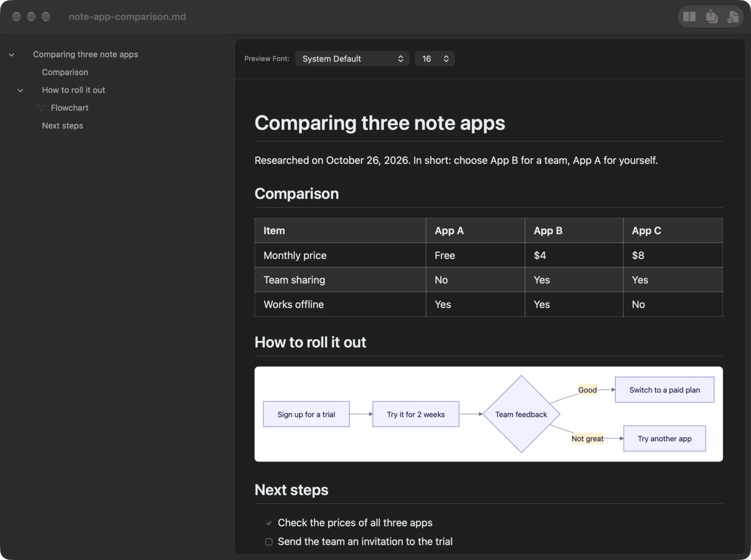Click the flowchart diagram icon beside Flowchart

(41, 108)
